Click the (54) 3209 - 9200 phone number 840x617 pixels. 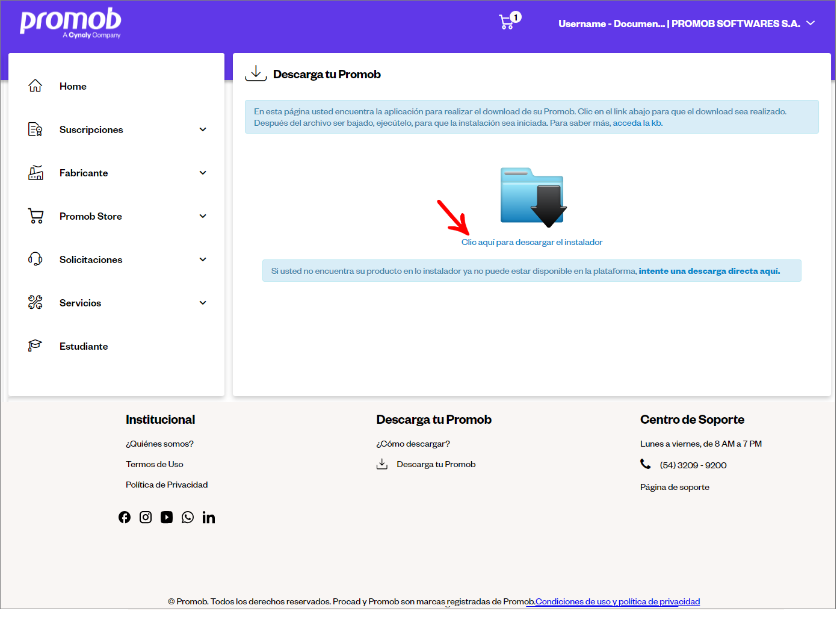pyautogui.click(x=693, y=465)
